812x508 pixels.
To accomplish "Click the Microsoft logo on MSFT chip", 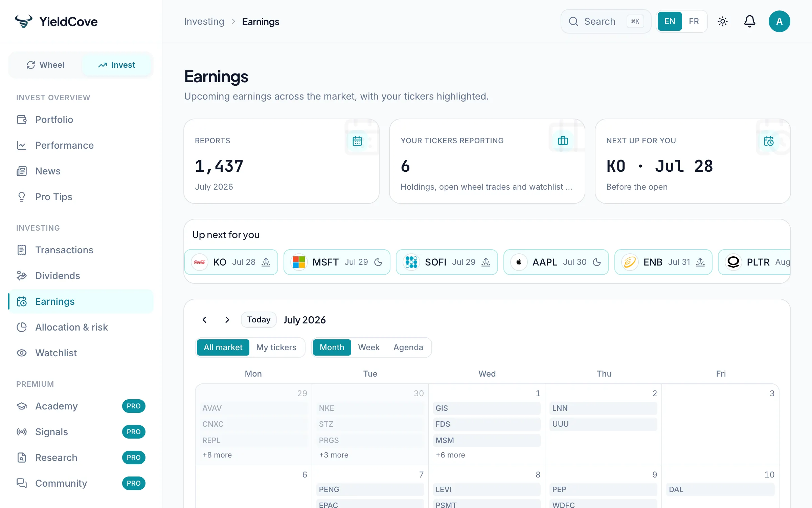I will (x=299, y=262).
